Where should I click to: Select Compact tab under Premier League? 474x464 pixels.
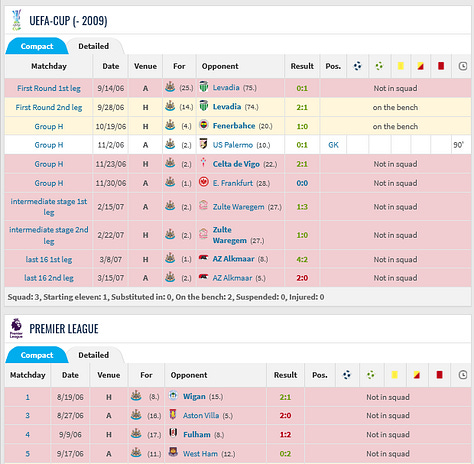[x=37, y=355]
